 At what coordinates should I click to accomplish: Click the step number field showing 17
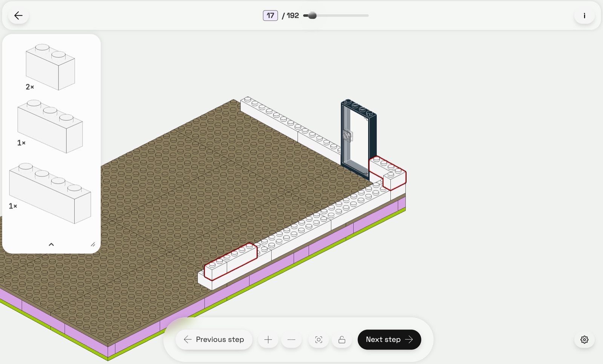[x=270, y=15]
